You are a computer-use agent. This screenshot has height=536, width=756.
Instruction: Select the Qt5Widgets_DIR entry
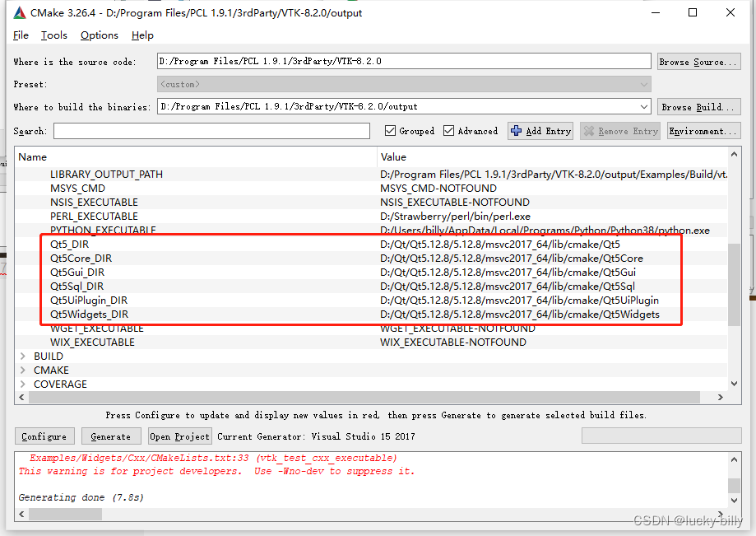click(89, 314)
